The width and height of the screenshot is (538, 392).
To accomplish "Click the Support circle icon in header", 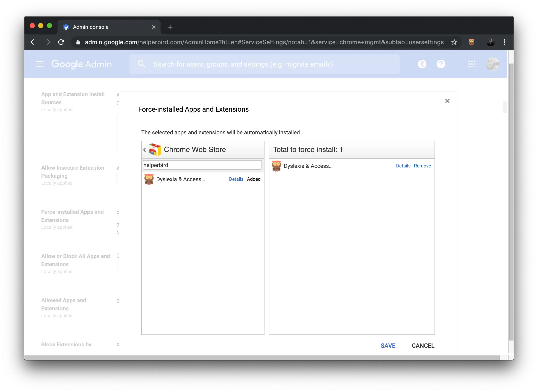I will [441, 64].
